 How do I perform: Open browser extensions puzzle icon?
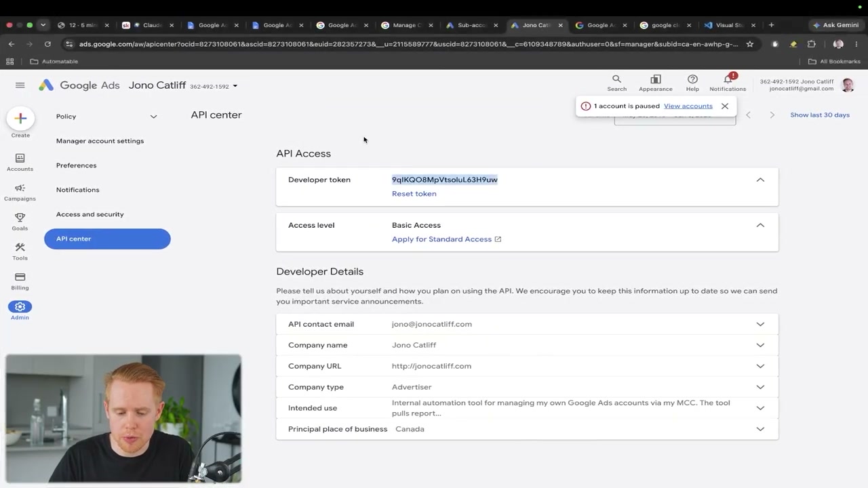[811, 44]
